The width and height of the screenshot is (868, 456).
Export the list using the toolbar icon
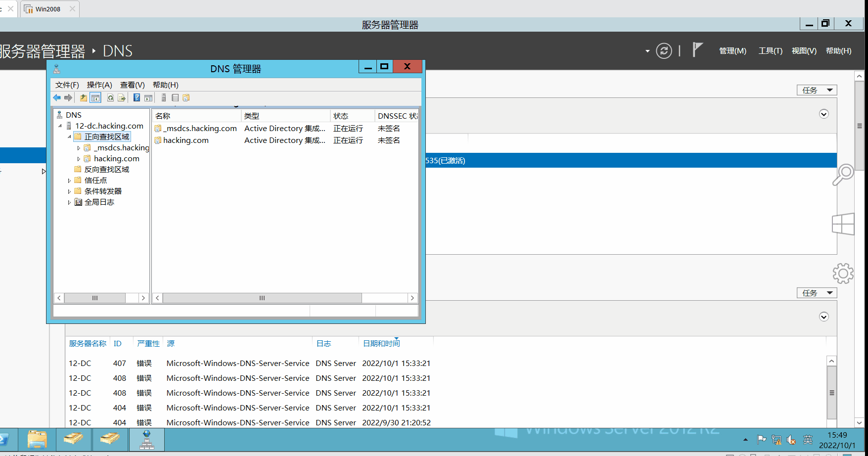[122, 98]
